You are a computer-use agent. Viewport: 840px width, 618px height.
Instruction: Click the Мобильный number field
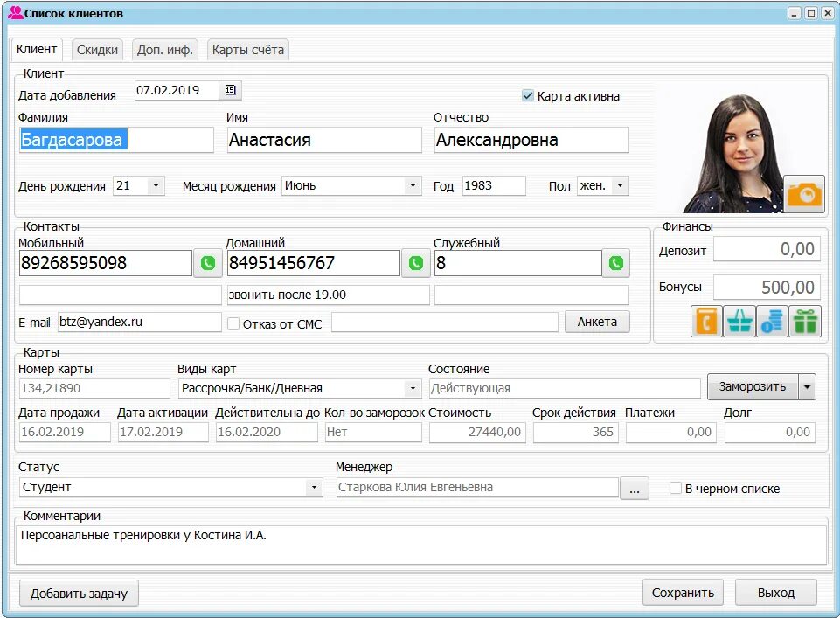point(106,263)
